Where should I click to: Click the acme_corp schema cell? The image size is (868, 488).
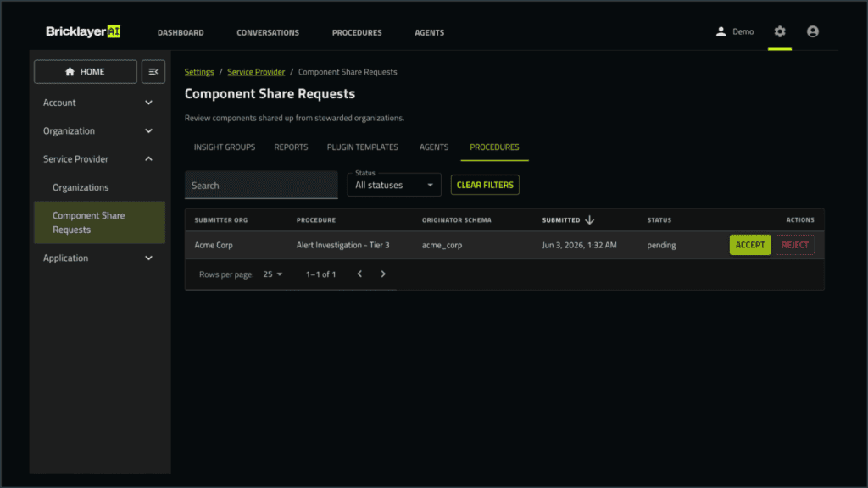tap(442, 245)
